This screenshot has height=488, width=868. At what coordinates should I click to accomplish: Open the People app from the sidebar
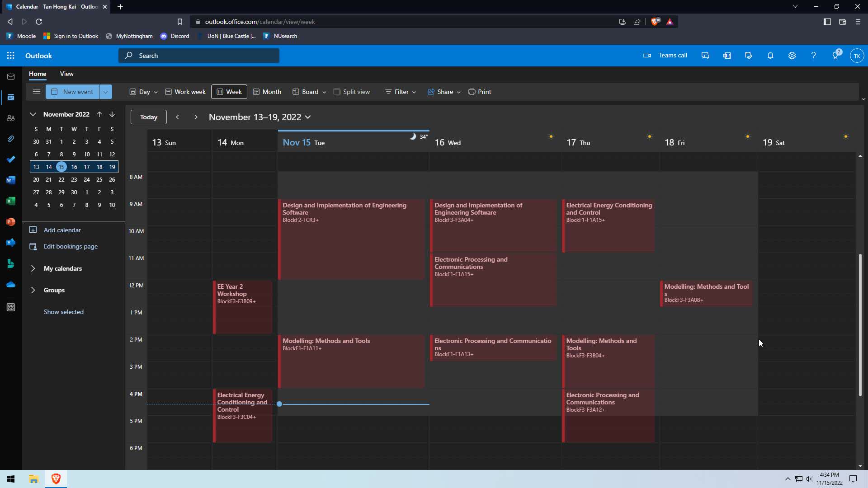click(11, 118)
